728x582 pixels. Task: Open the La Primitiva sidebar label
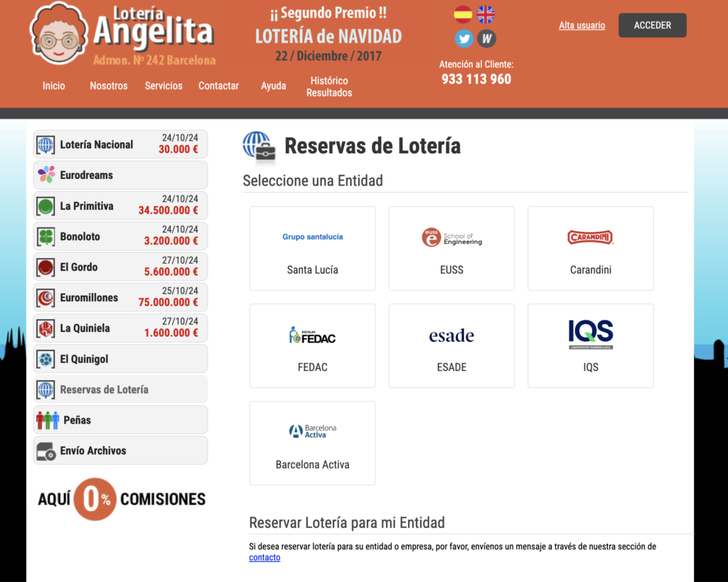click(87, 206)
